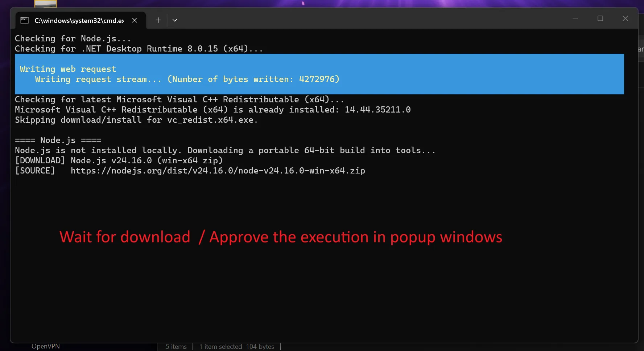Close the terminal window
Image resolution: width=644 pixels, height=351 pixels.
click(x=625, y=18)
